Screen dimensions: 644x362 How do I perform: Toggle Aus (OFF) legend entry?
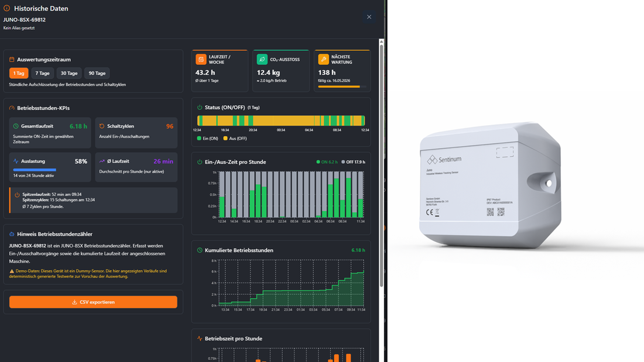coord(235,139)
